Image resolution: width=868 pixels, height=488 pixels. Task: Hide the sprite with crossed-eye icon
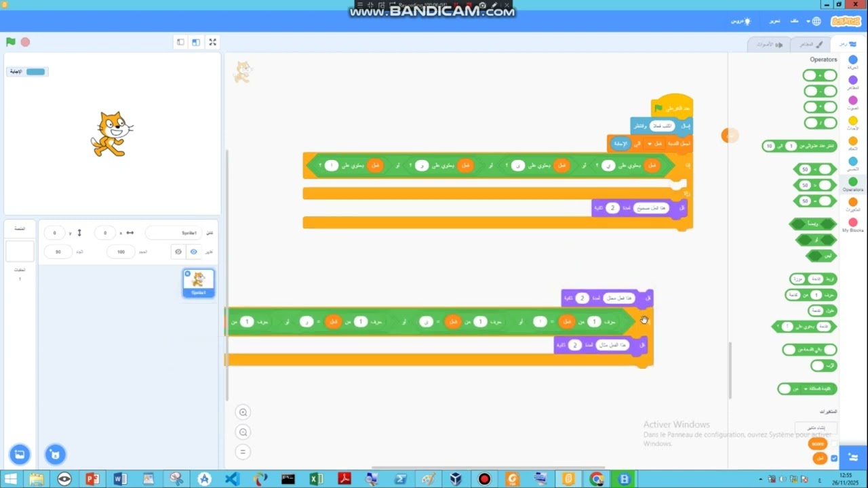pos(178,251)
